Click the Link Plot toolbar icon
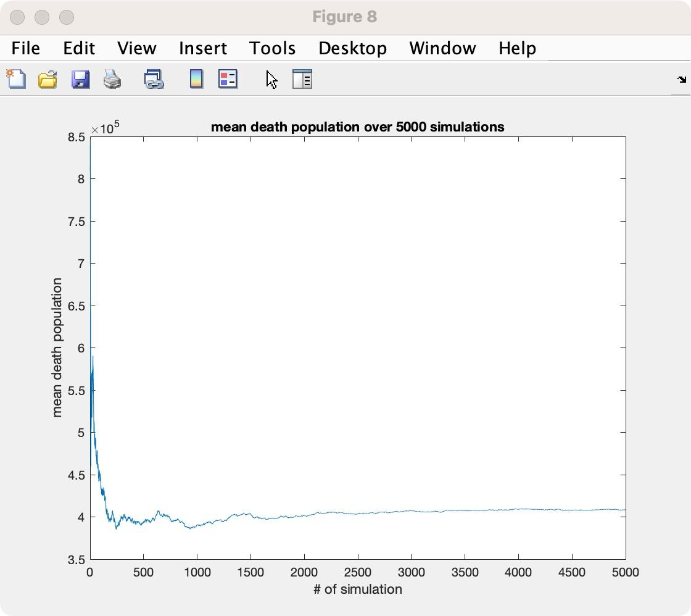This screenshot has width=691, height=616. click(x=154, y=79)
